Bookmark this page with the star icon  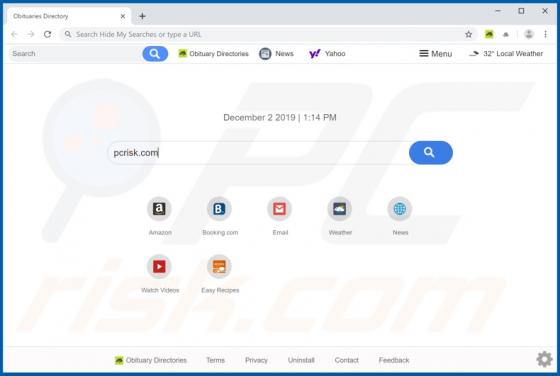pos(469,34)
